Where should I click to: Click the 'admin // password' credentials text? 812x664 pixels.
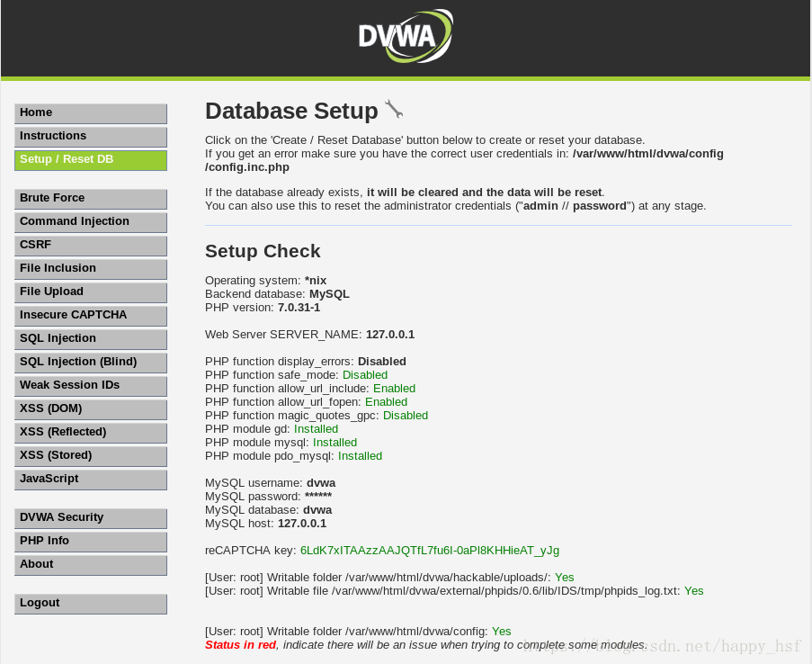point(575,206)
